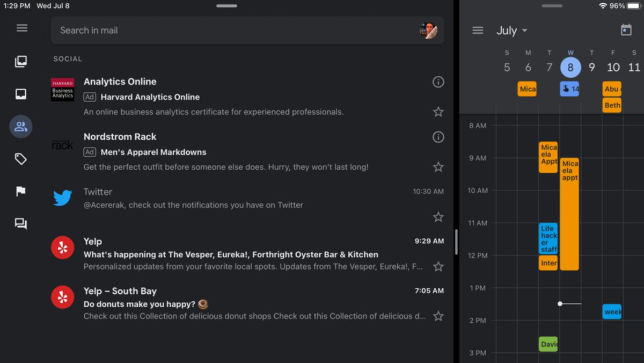Select Monday the 6th in week header

528,67
